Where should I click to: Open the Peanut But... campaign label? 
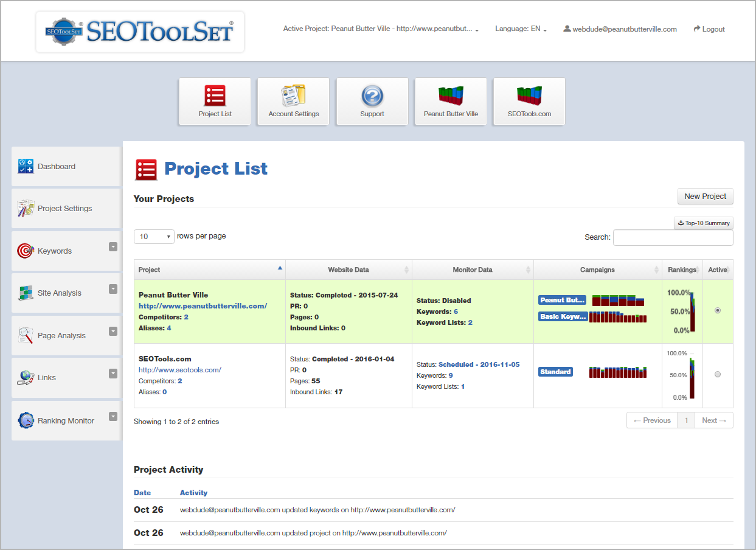[562, 300]
